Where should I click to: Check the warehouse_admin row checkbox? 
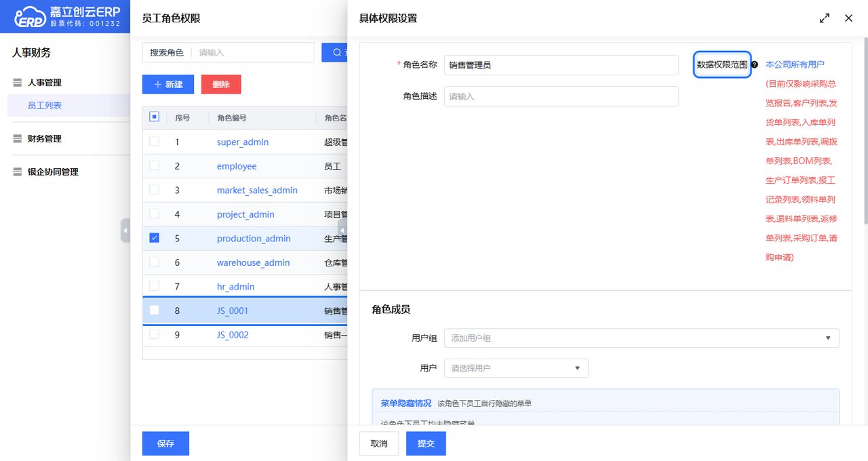tap(154, 262)
